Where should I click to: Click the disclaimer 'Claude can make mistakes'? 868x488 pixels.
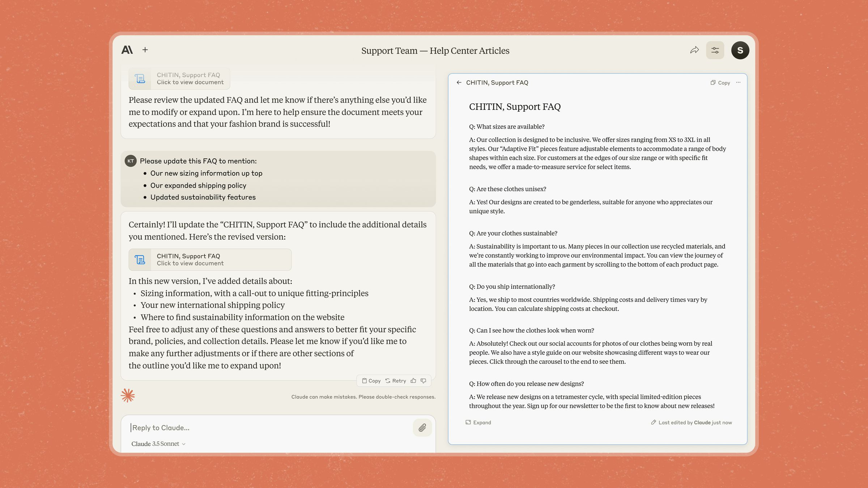pos(363,397)
